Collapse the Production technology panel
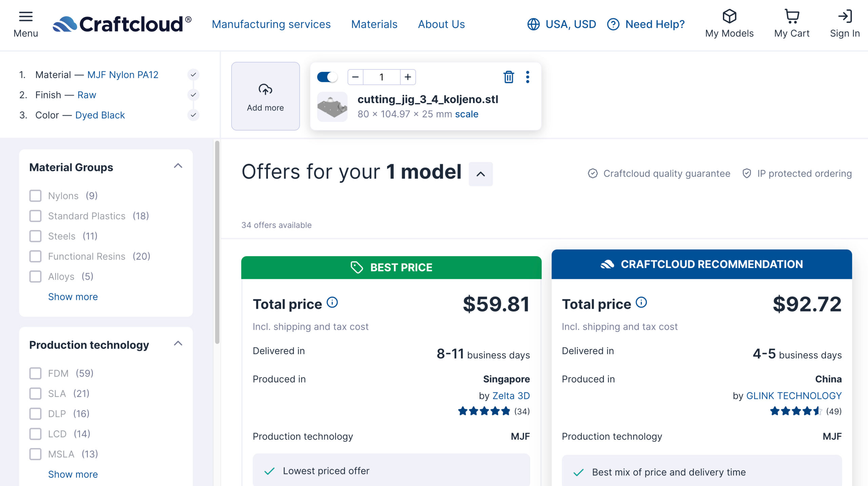The height and width of the screenshot is (486, 868). (178, 343)
